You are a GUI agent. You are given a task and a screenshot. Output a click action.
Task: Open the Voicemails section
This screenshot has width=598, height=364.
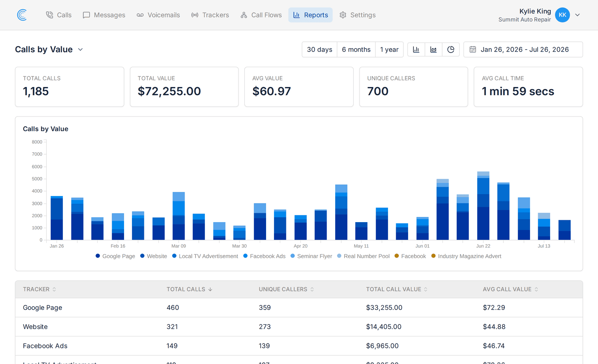[158, 15]
